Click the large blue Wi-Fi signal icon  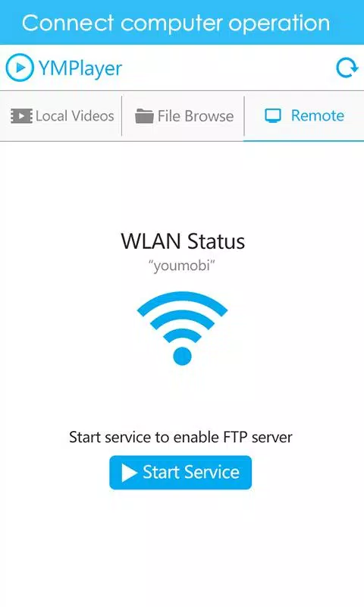[182, 329]
